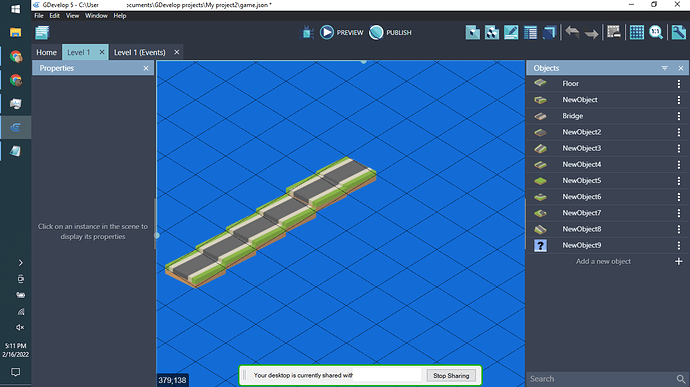Open the Window menu
This screenshot has width=690, height=387.
click(x=96, y=16)
